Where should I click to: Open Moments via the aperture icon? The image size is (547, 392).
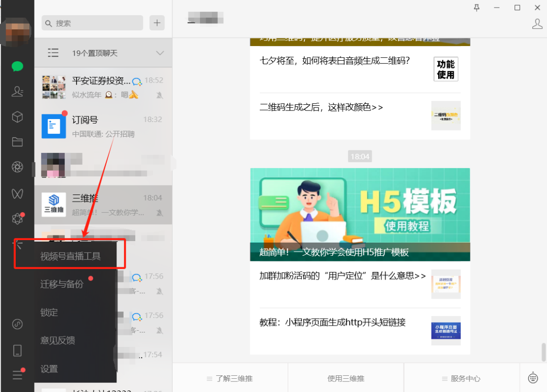[17, 166]
